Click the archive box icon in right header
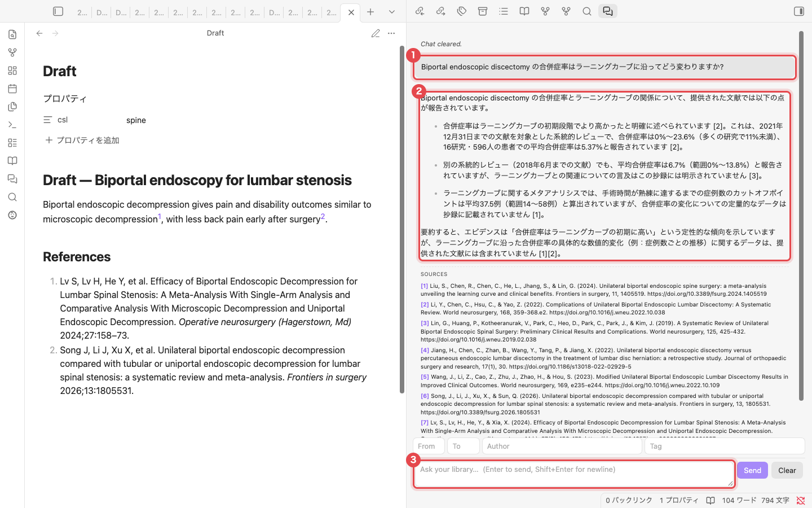812x508 pixels. coord(483,11)
